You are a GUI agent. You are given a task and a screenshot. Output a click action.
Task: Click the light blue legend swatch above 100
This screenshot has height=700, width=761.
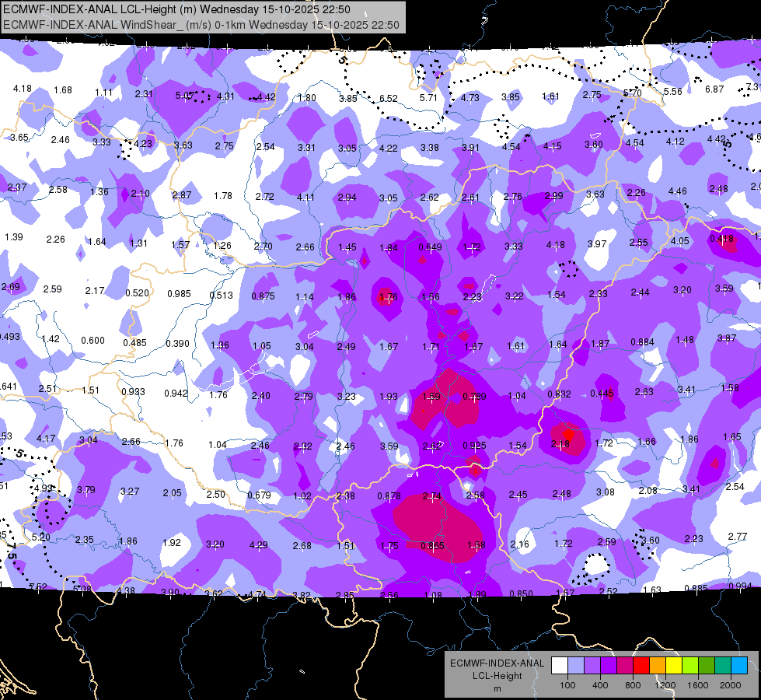click(576, 666)
